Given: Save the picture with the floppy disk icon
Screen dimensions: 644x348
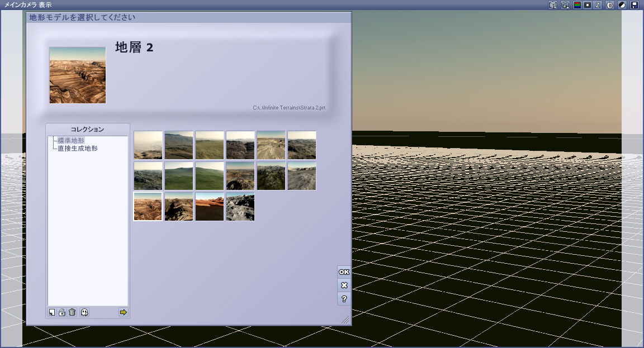Looking at the screenshot, I should [634, 5].
